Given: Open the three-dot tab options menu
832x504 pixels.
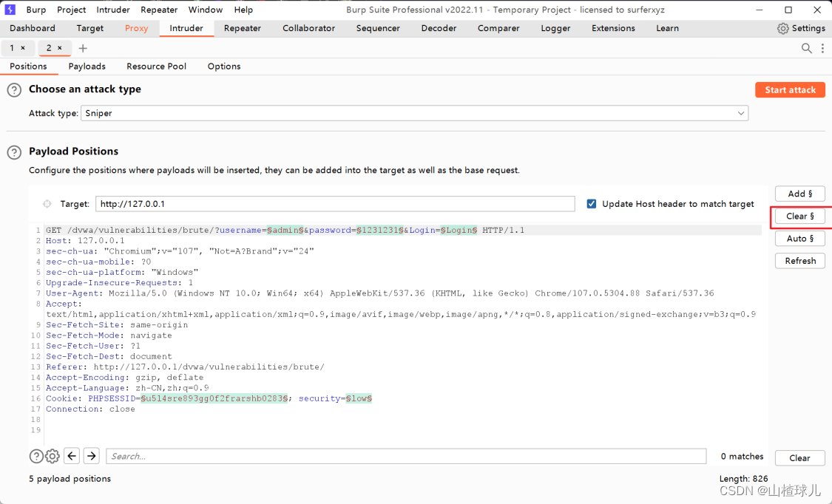Looking at the screenshot, I should pyautogui.click(x=822, y=48).
